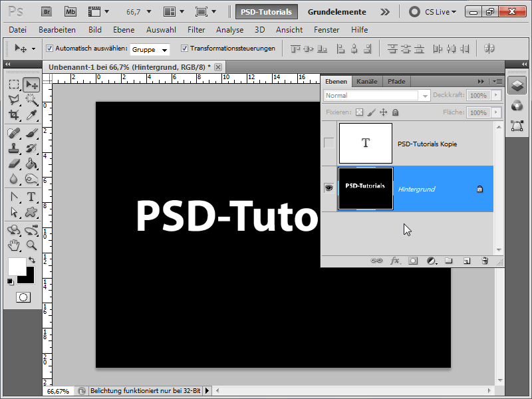Select the Pen tool
The image size is (532, 399).
point(13,196)
